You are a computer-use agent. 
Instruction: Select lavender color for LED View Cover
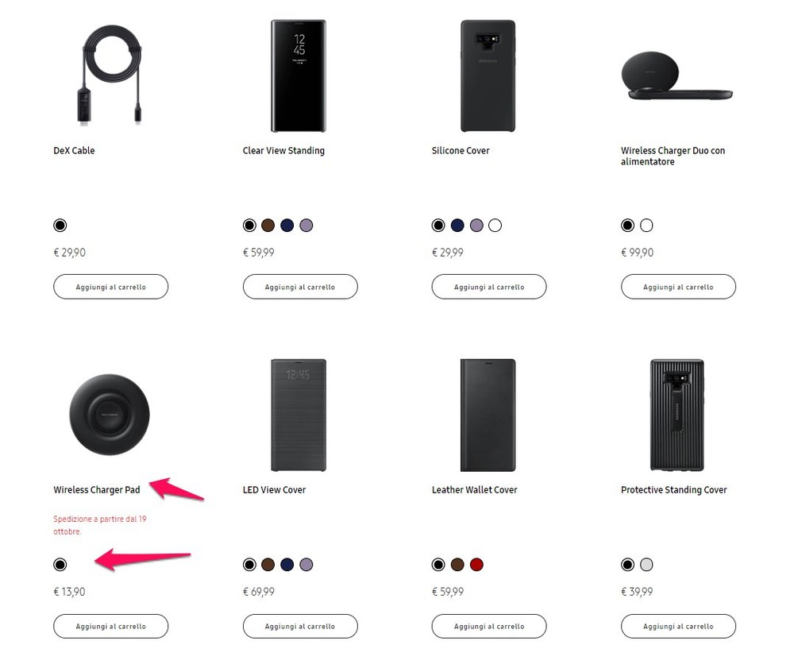click(x=306, y=565)
